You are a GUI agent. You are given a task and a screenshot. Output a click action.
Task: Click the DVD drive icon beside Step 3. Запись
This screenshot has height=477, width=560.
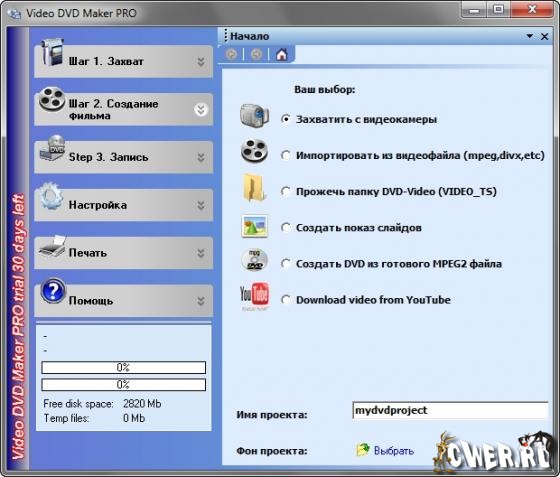(53, 147)
